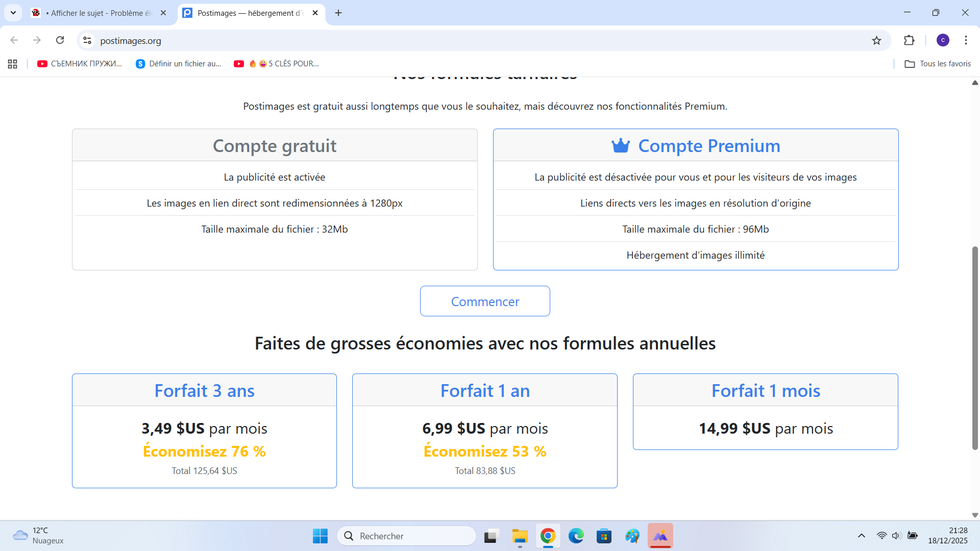This screenshot has height=551, width=980.
Task: Show hidden system tray icons
Action: (861, 536)
